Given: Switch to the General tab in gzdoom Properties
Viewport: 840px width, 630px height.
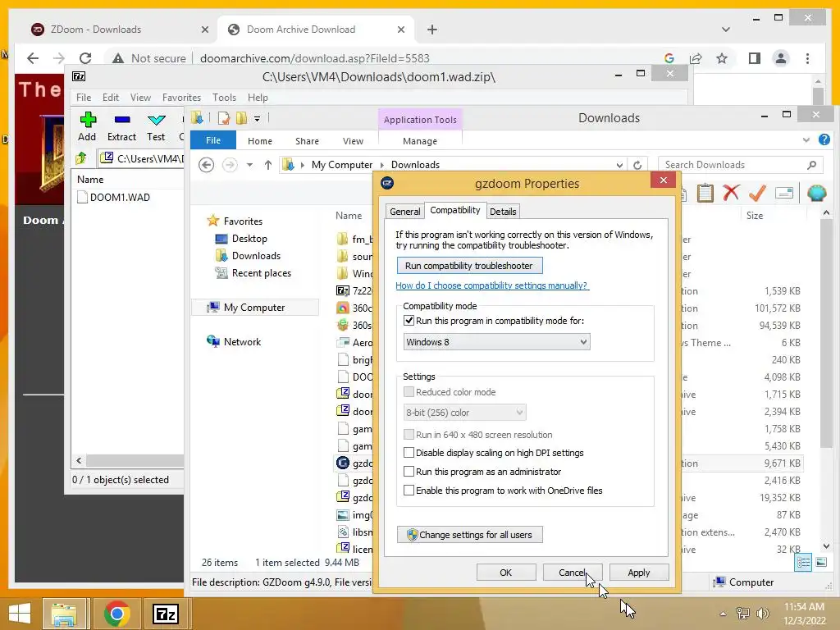Looking at the screenshot, I should pos(404,211).
